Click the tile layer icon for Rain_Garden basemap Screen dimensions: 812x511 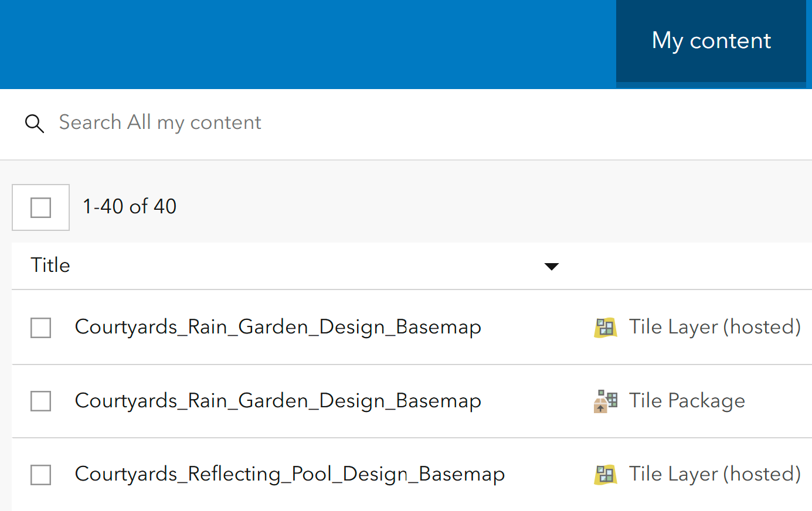click(605, 328)
